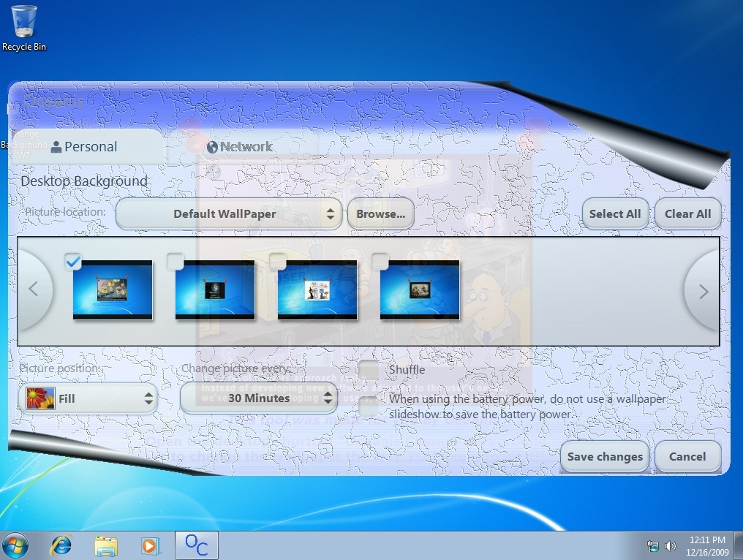Open Windows Media Player from taskbar
Viewport: 743px width, 560px height.
[150, 546]
